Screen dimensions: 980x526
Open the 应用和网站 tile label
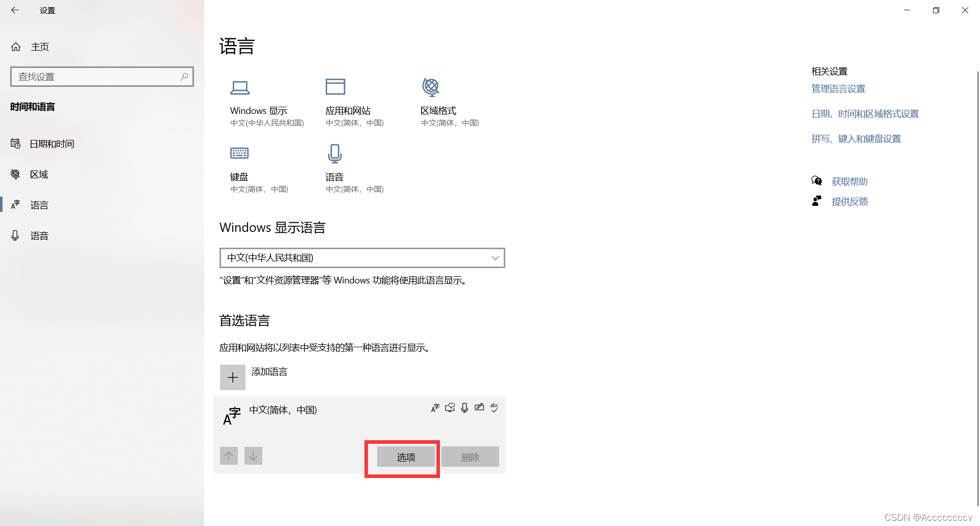(x=348, y=111)
